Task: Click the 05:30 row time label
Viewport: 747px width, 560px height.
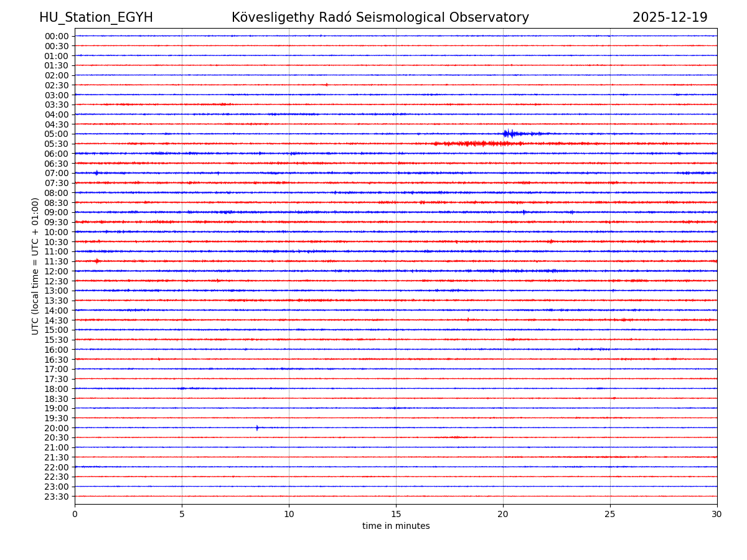Action: [x=57, y=144]
